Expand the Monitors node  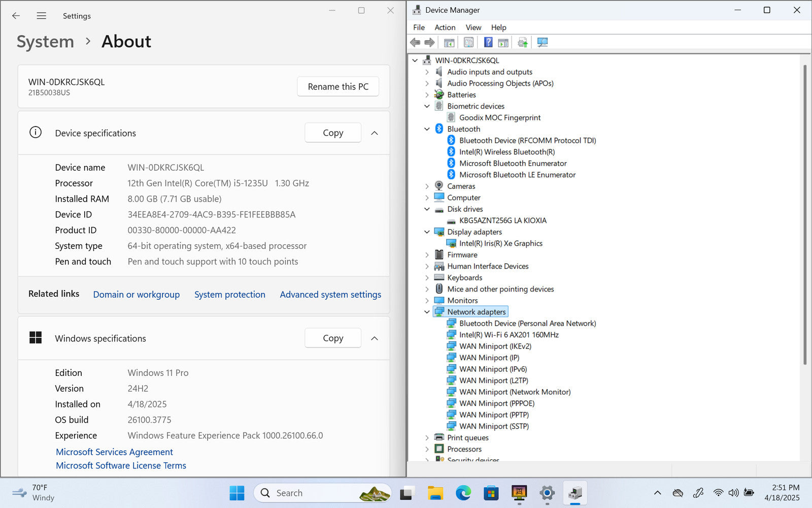coord(427,301)
